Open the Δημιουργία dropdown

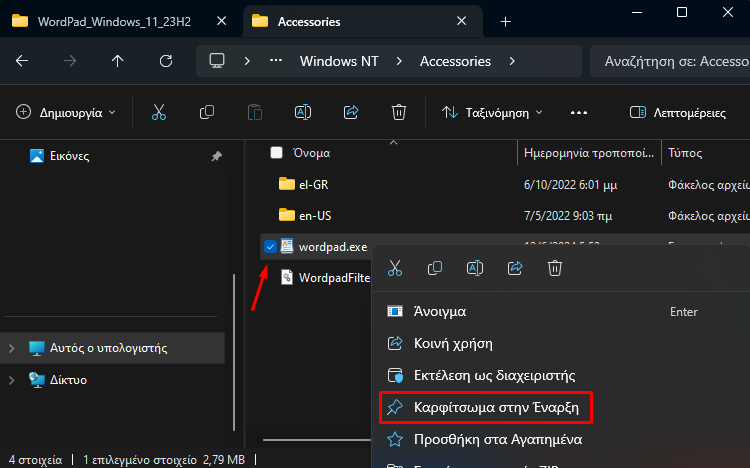[66, 113]
